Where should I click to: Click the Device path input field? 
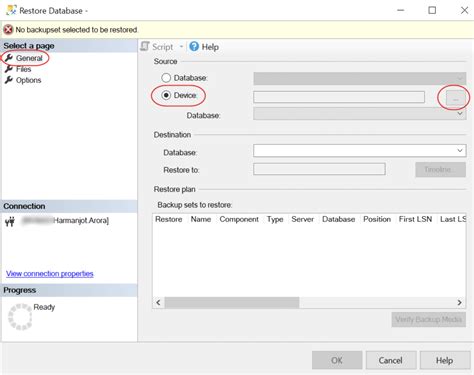click(x=339, y=97)
